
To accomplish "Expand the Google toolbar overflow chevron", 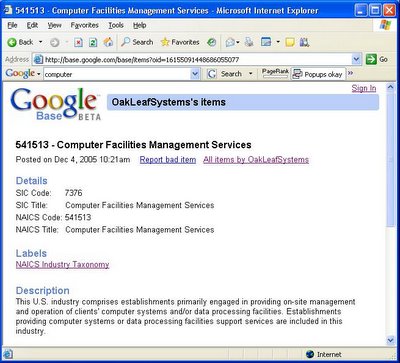I will (350, 73).
